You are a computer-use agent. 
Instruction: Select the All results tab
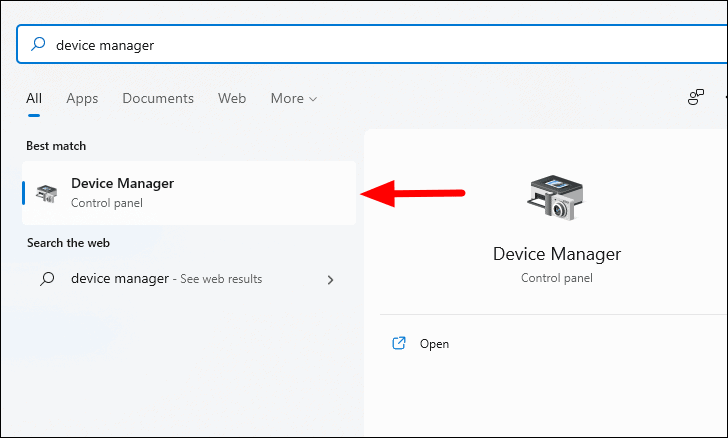[34, 98]
